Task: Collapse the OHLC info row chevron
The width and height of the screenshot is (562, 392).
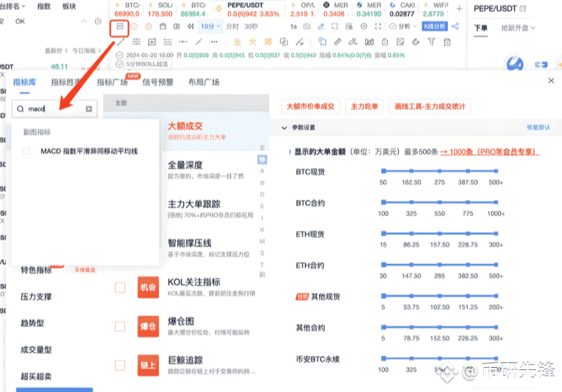Action: tap(119, 55)
